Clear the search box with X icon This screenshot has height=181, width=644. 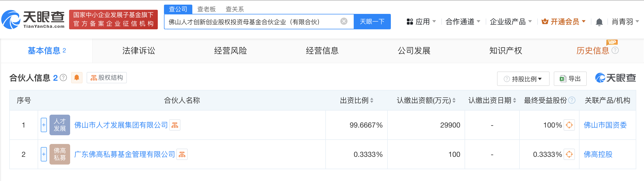tap(344, 21)
